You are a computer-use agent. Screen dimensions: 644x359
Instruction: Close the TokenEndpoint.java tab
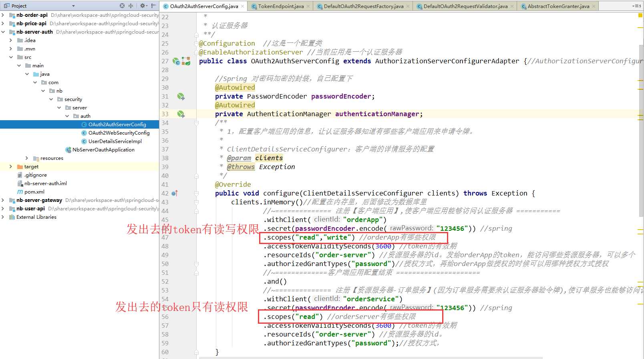coord(308,6)
